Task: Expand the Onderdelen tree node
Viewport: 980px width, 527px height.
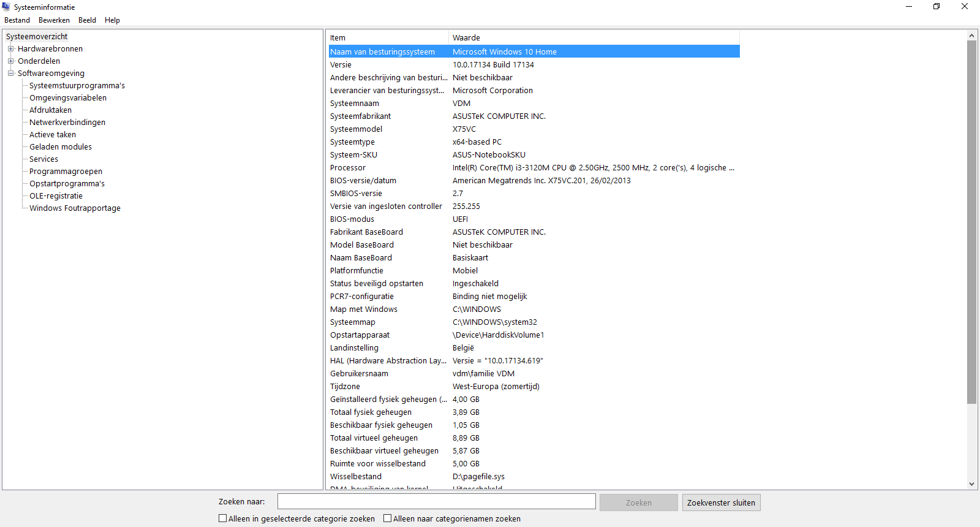Action: pos(10,61)
